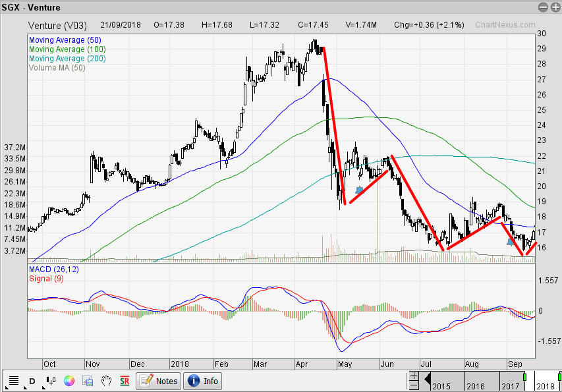Open the D daily period selector

coord(31,381)
